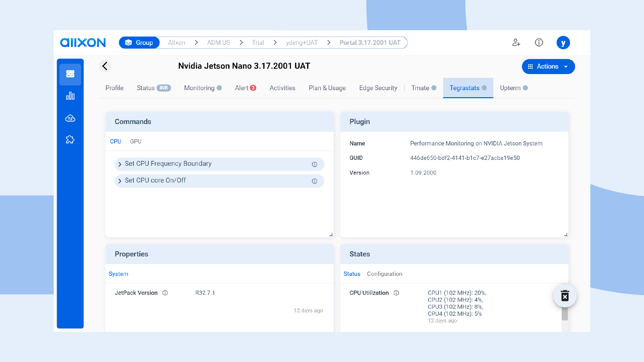Screen dimensions: 644x362
Task: Open the puzzle-piece plugins sidebar icon
Action: 70,139
